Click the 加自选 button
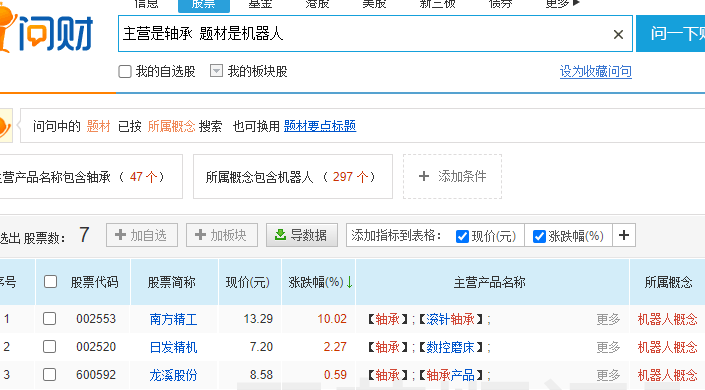705x390 pixels. click(x=142, y=235)
